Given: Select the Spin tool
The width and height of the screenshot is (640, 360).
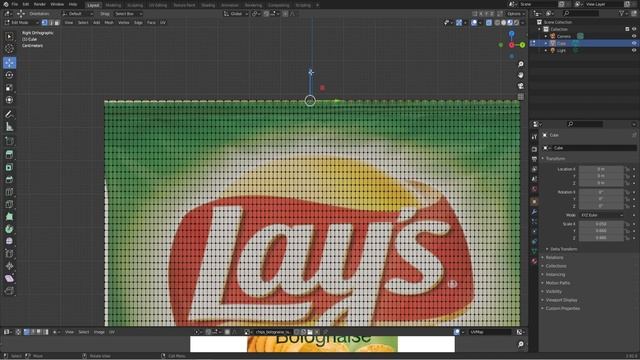Looking at the screenshot, I should pos(9,229).
